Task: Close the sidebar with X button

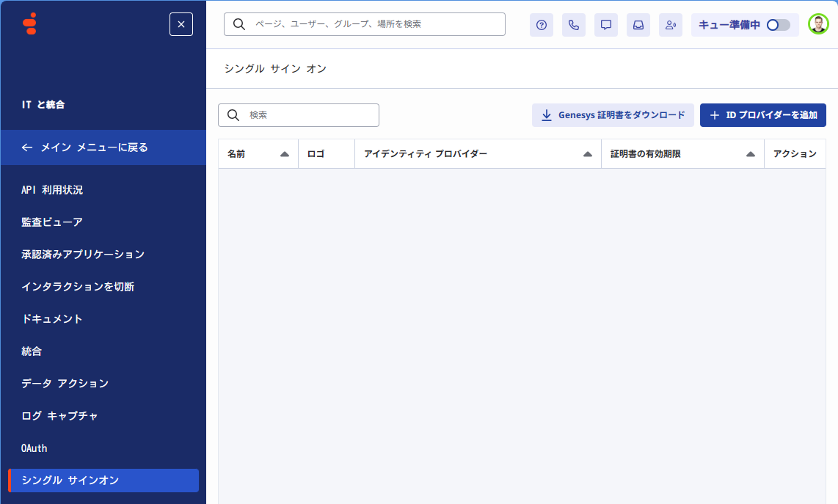Action: point(181,24)
